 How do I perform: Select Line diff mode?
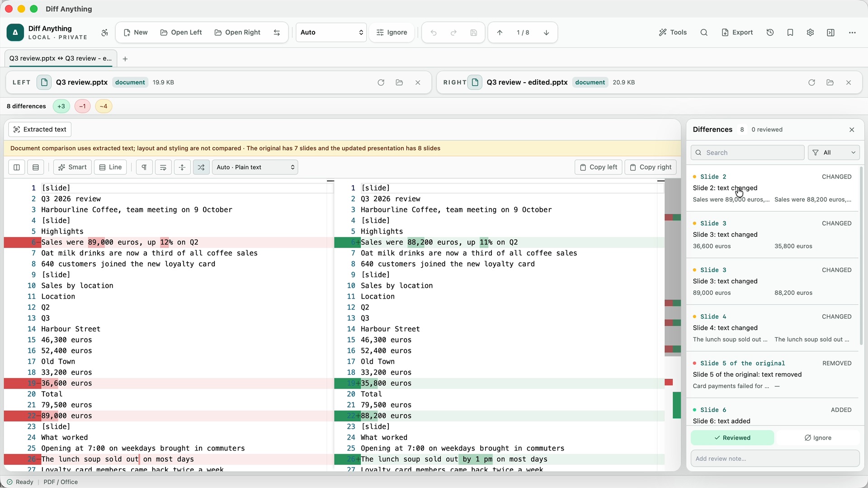pyautogui.click(x=110, y=167)
